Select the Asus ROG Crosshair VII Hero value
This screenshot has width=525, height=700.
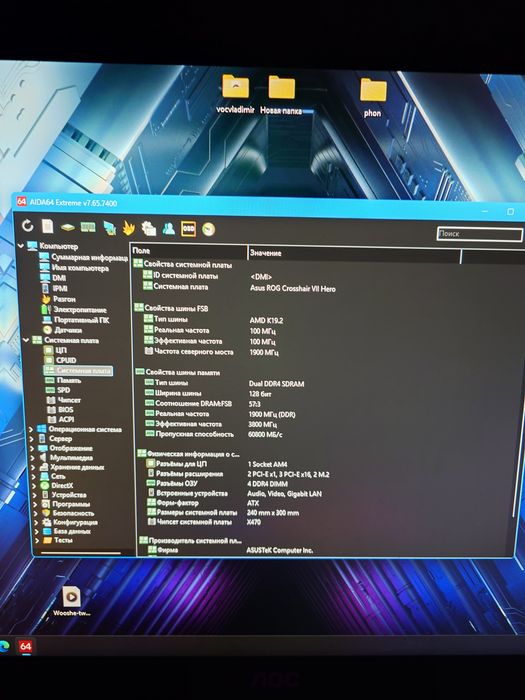point(292,289)
